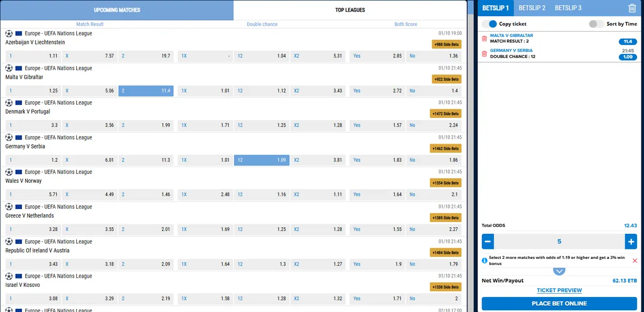Toggle Sort by Time switch

(x=596, y=24)
